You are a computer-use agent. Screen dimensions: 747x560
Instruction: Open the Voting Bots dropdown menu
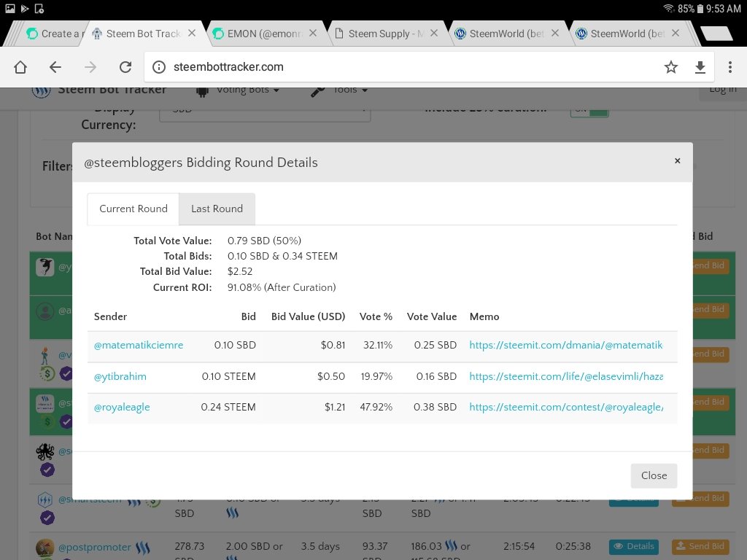(x=239, y=90)
